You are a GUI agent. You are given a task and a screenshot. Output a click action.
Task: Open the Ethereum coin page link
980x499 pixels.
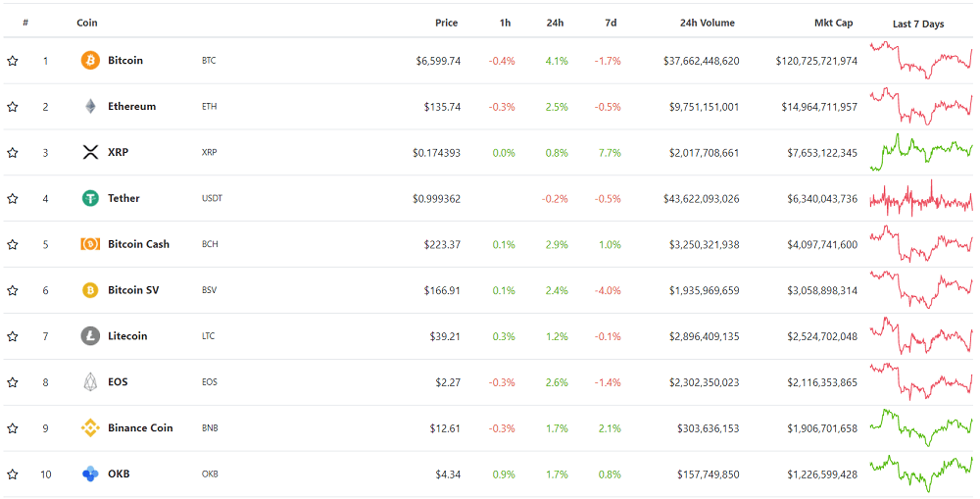click(132, 106)
